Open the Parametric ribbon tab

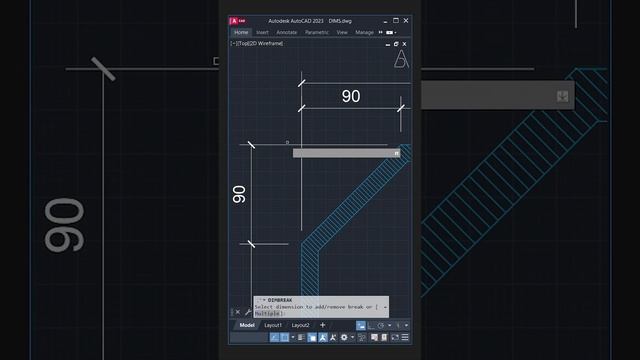pos(316,32)
